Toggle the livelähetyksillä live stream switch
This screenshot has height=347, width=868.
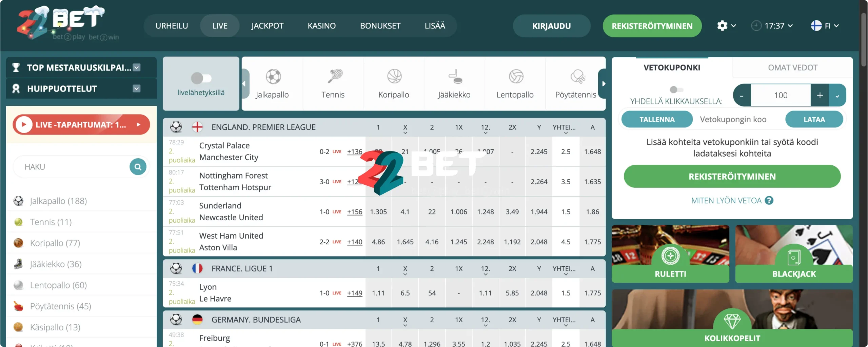[x=201, y=78]
